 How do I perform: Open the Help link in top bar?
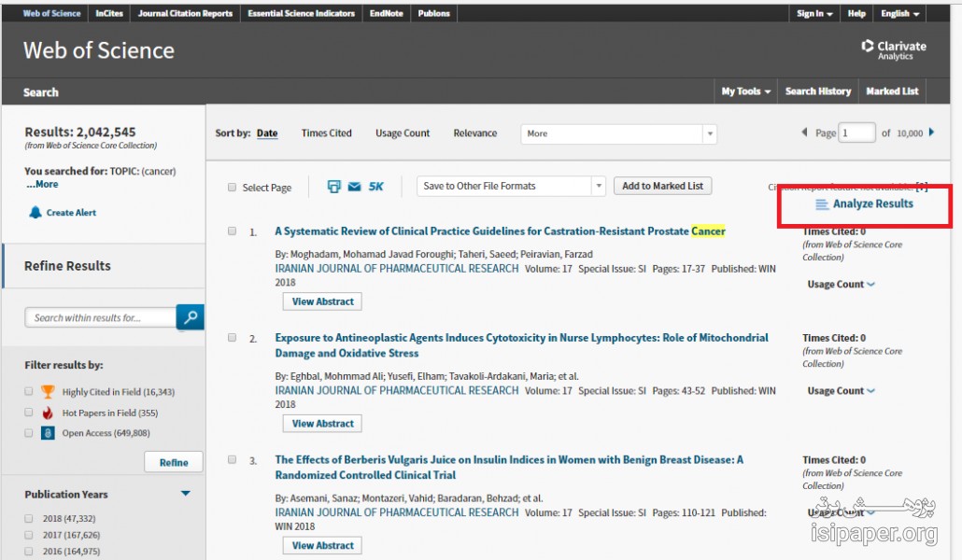point(856,13)
